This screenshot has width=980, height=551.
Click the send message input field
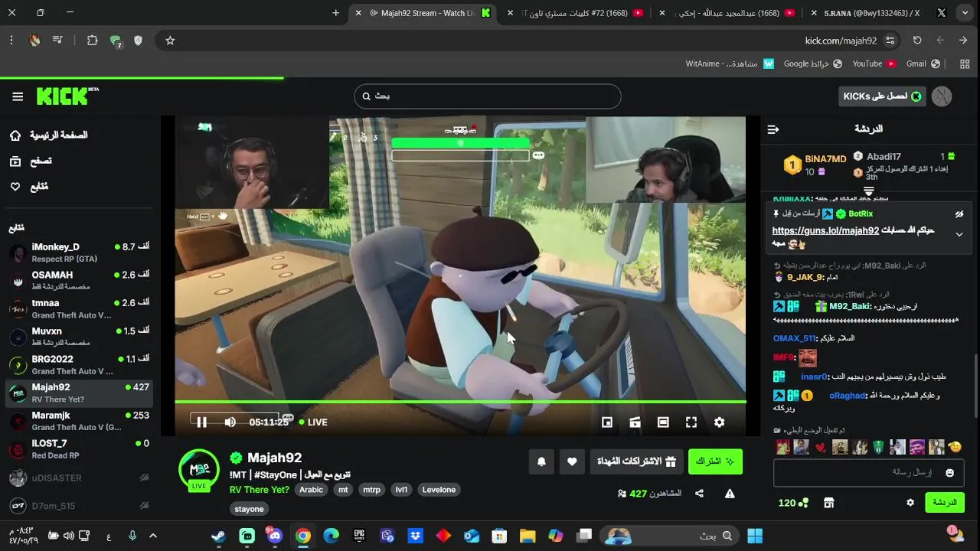[869, 473]
